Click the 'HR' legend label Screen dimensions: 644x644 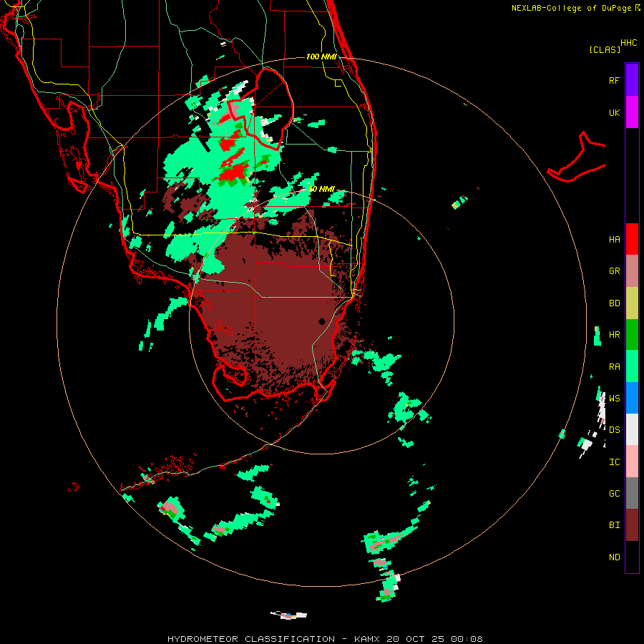point(614,334)
